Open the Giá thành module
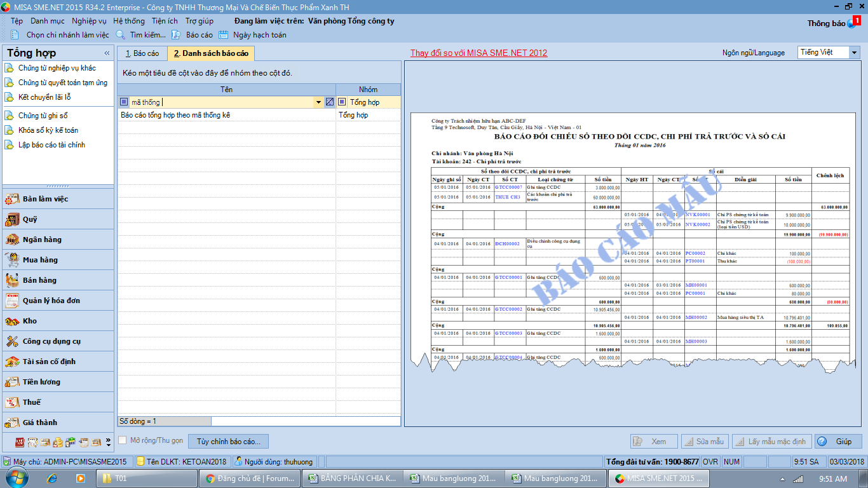The height and width of the screenshot is (488, 868). [58, 423]
